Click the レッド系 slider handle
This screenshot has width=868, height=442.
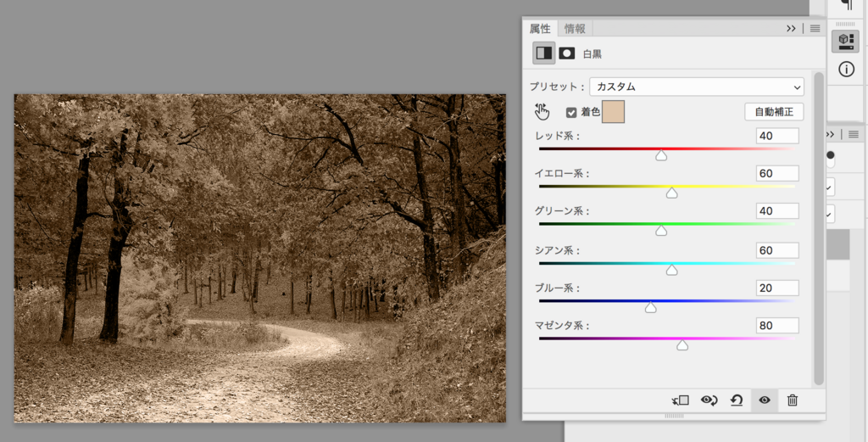pos(661,156)
